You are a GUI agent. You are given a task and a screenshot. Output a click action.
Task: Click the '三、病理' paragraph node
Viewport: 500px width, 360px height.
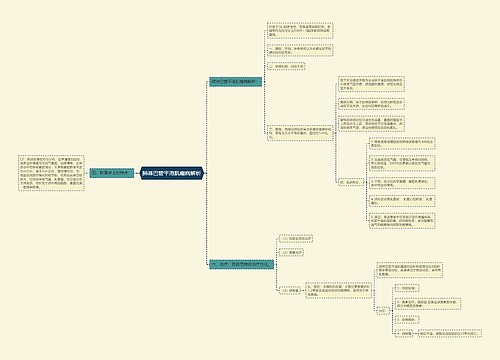(x=300, y=133)
